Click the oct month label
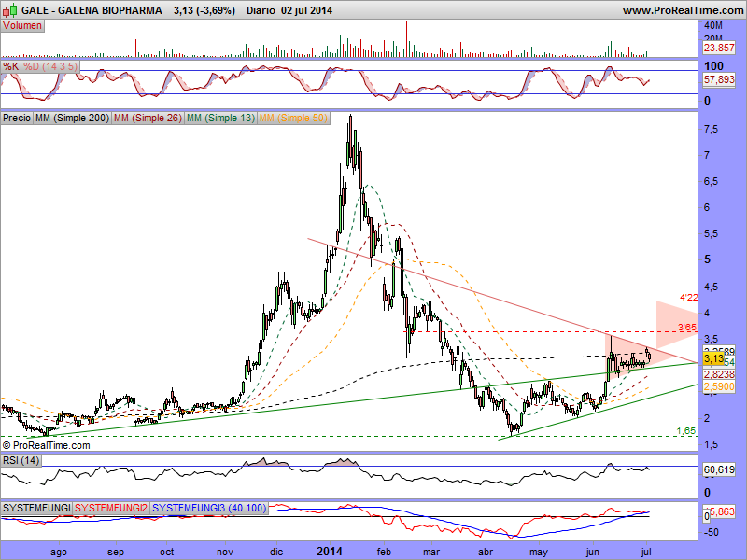 pos(167,552)
